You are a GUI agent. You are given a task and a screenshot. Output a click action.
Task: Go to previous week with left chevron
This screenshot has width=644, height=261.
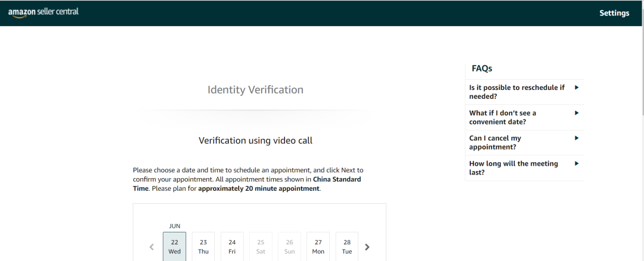coord(151,247)
